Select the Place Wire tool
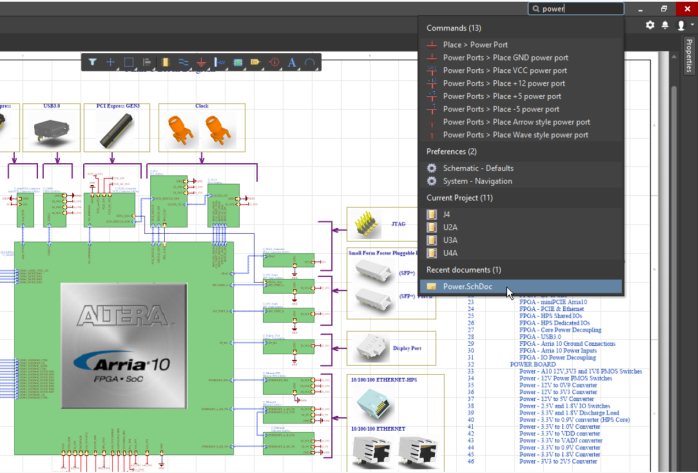The image size is (698, 473). pyautogui.click(x=183, y=62)
